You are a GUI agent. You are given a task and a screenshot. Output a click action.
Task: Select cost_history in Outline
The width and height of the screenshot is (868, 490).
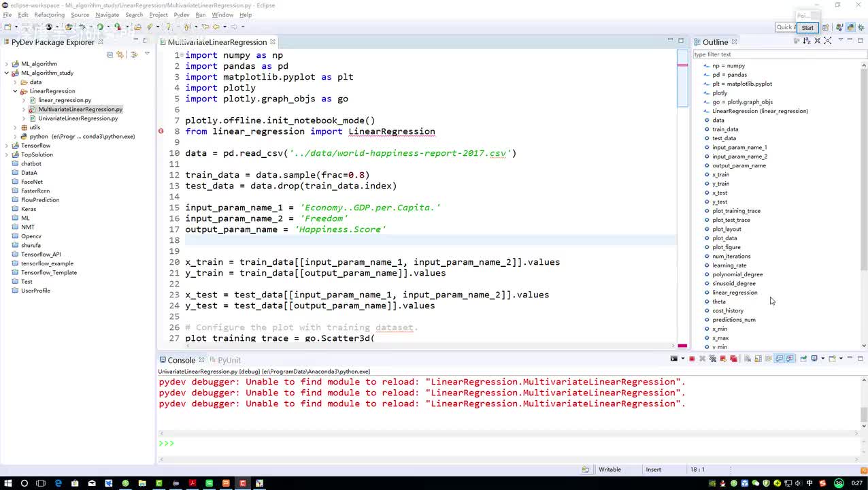pyautogui.click(x=728, y=311)
